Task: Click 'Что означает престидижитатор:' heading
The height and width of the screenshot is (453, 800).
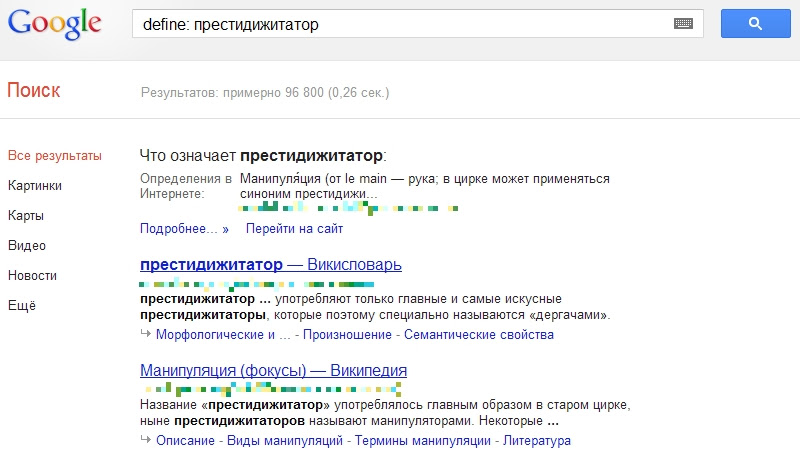Action: [263, 156]
